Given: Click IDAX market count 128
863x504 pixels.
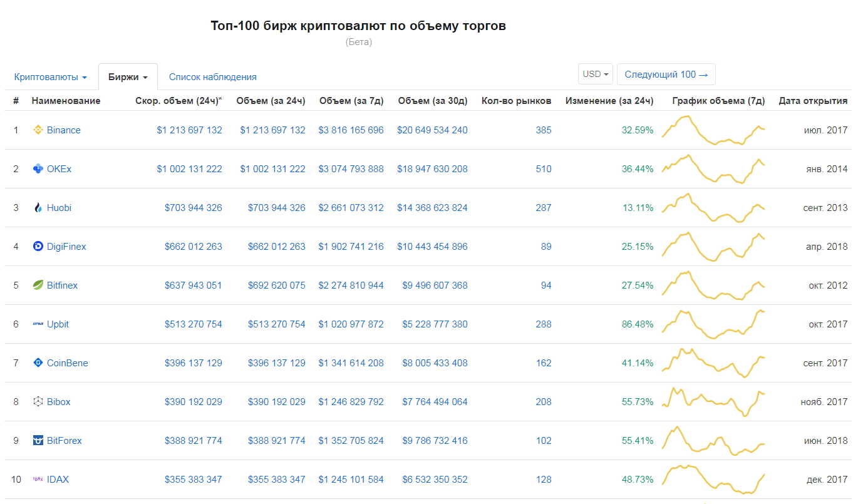Looking at the screenshot, I should tap(544, 480).
